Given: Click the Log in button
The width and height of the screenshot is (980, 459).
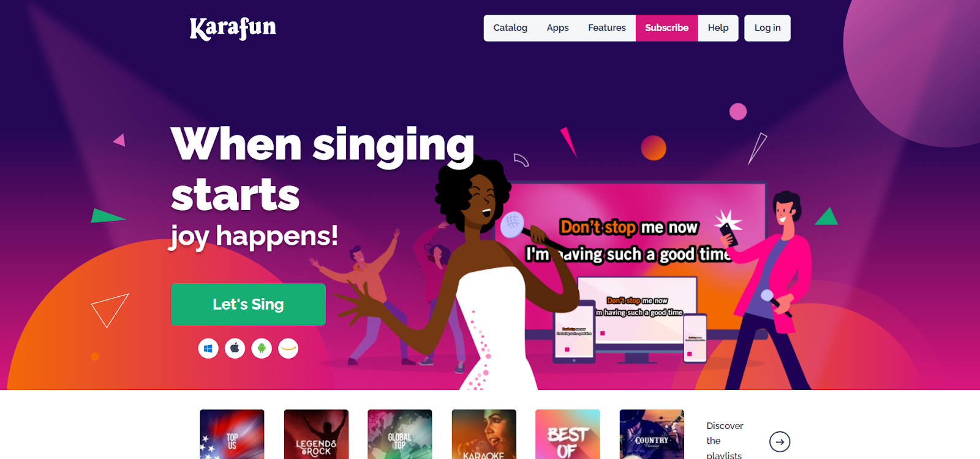Looking at the screenshot, I should pos(767,28).
